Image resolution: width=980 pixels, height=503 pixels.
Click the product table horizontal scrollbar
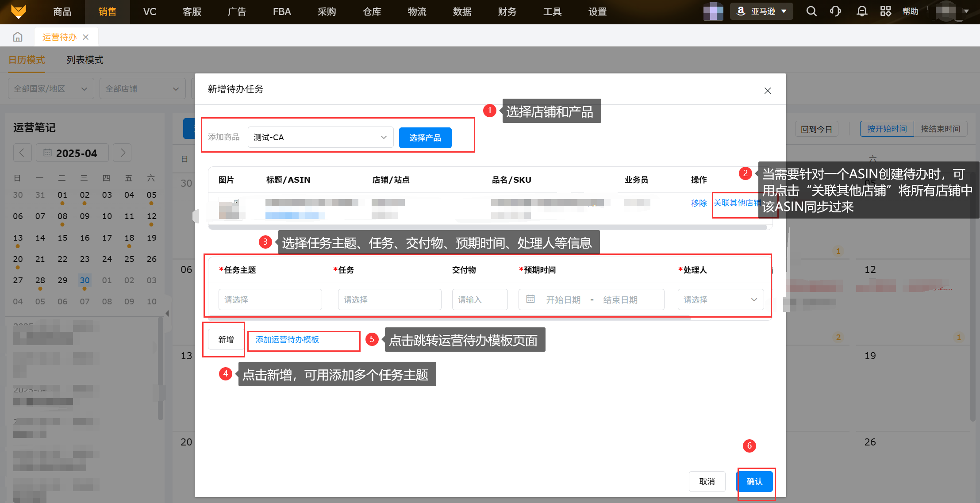tap(487, 227)
